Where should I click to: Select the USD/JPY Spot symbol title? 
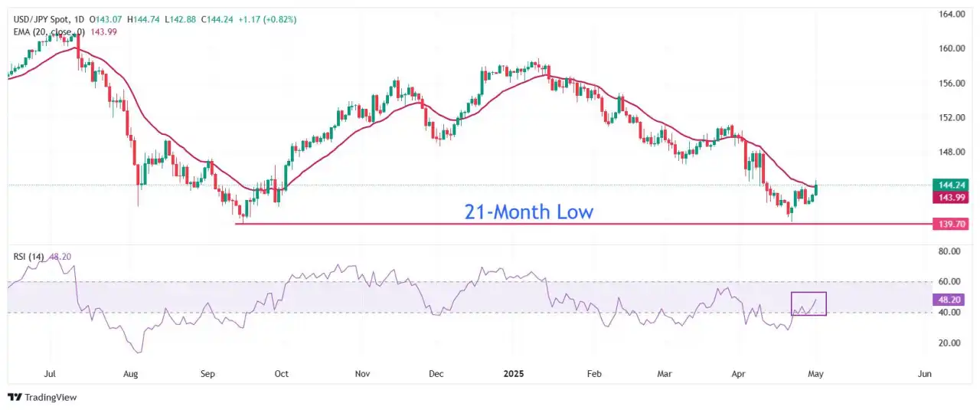point(46,18)
